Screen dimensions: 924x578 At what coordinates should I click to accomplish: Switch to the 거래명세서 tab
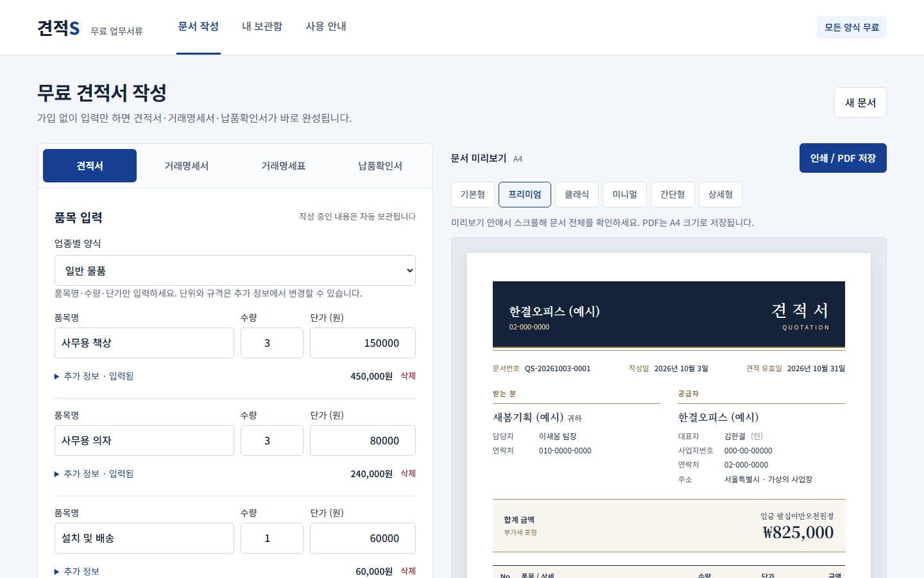186,166
